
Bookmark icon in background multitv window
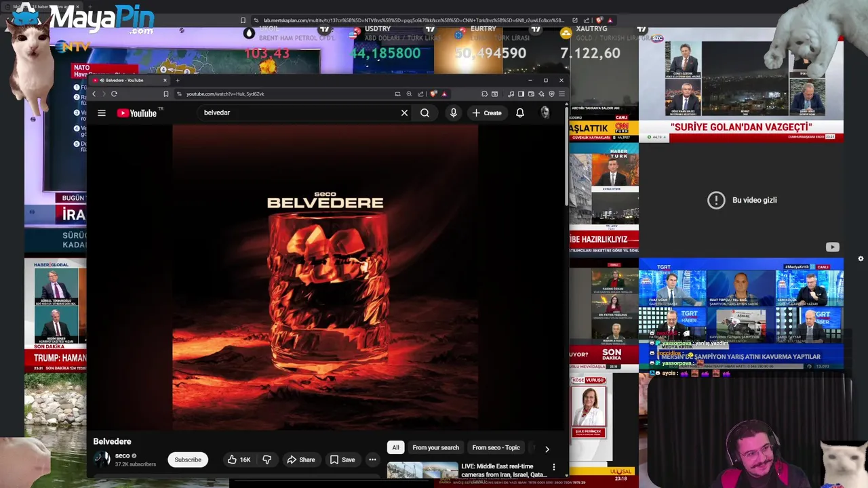tap(243, 20)
